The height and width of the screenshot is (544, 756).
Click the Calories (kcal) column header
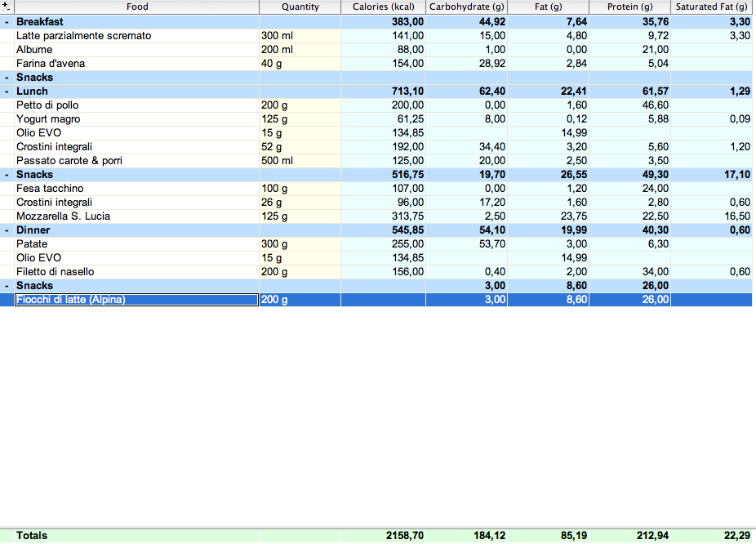click(383, 7)
